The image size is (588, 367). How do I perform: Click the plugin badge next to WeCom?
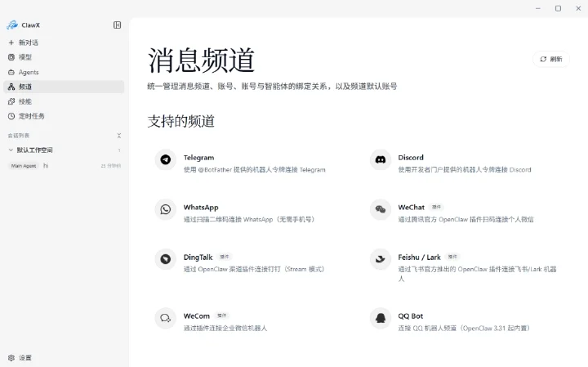(221, 316)
